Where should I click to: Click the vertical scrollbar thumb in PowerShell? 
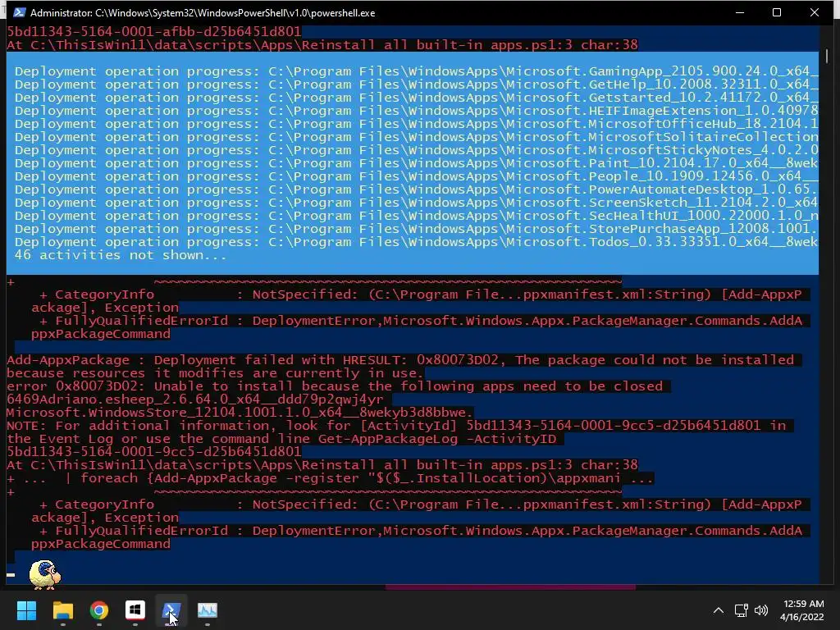pyautogui.click(x=827, y=56)
